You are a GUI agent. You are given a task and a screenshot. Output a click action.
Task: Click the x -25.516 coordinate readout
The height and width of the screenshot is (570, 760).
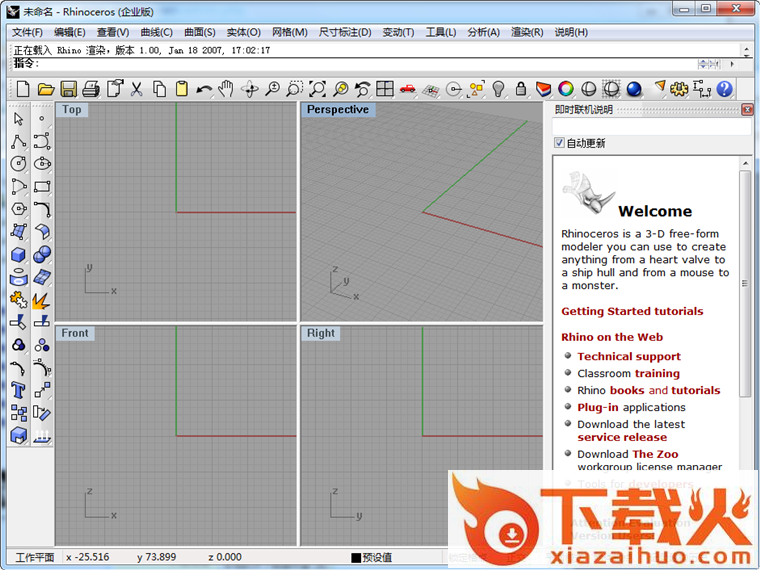tap(88, 557)
